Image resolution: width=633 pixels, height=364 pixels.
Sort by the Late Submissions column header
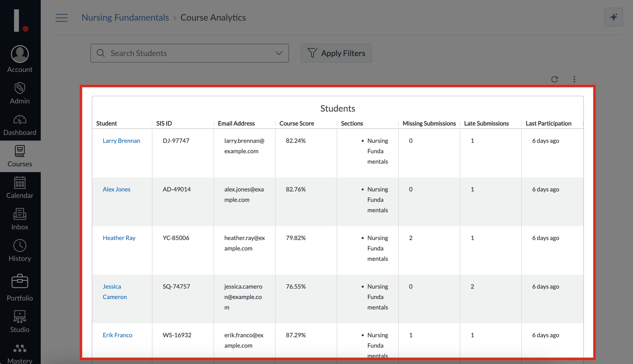click(x=486, y=123)
